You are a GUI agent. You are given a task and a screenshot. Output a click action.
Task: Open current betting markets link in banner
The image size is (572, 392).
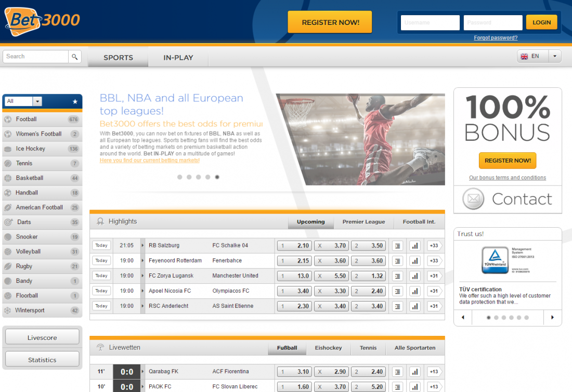pos(150,161)
